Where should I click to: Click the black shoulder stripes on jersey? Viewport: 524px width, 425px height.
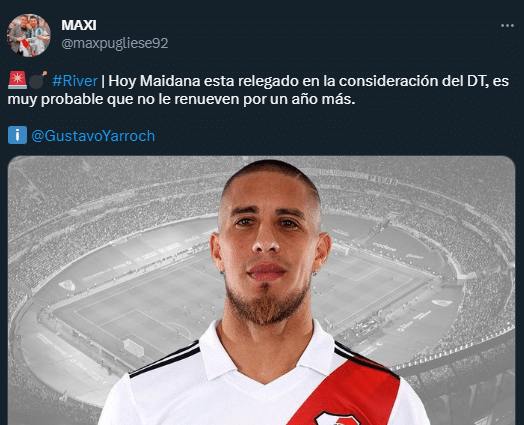[165, 360]
